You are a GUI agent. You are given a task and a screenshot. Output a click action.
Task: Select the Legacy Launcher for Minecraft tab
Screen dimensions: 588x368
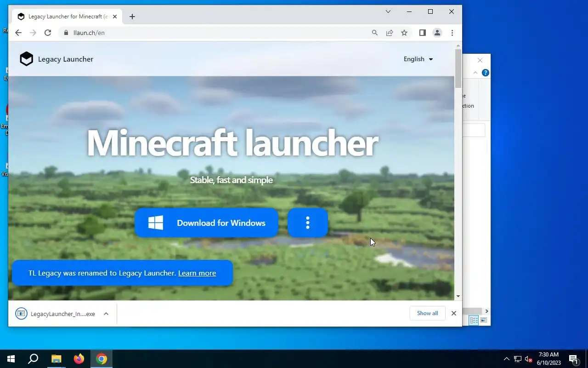pyautogui.click(x=68, y=17)
